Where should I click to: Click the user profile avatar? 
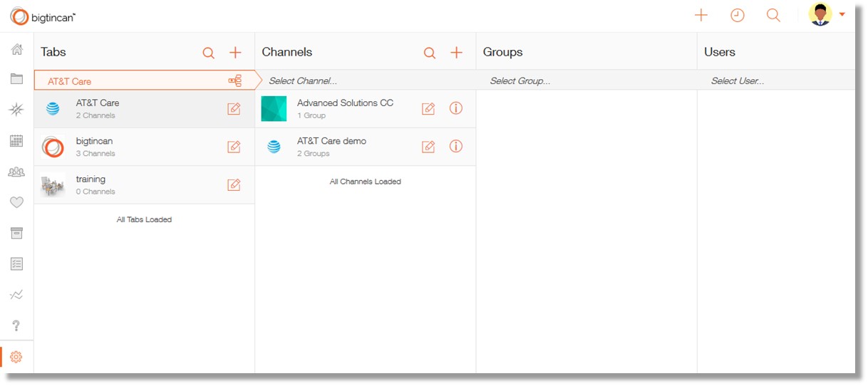pyautogui.click(x=820, y=14)
